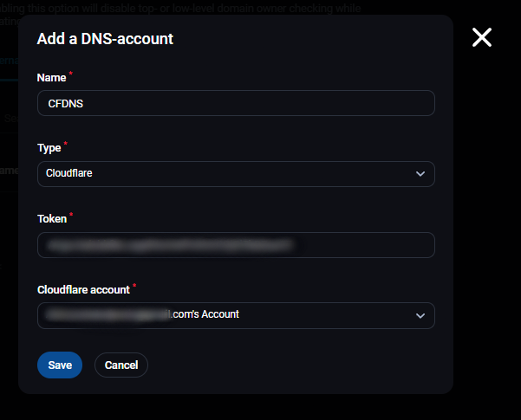Click the word Cloudflare inside the Type selector
This screenshot has height=420, width=521.
[70, 174]
